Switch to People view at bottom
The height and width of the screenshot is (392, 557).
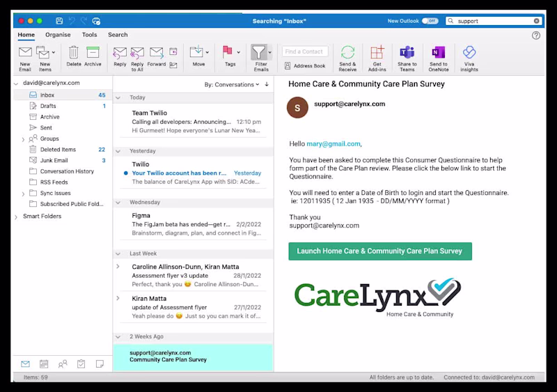tap(63, 364)
